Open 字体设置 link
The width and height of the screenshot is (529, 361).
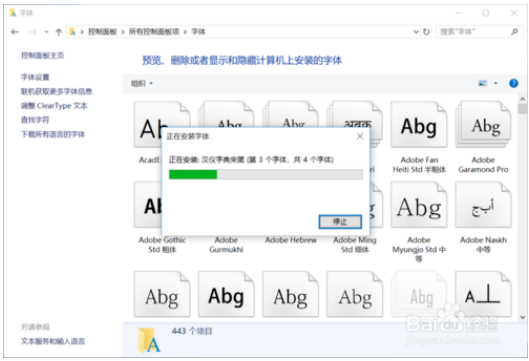(x=35, y=77)
